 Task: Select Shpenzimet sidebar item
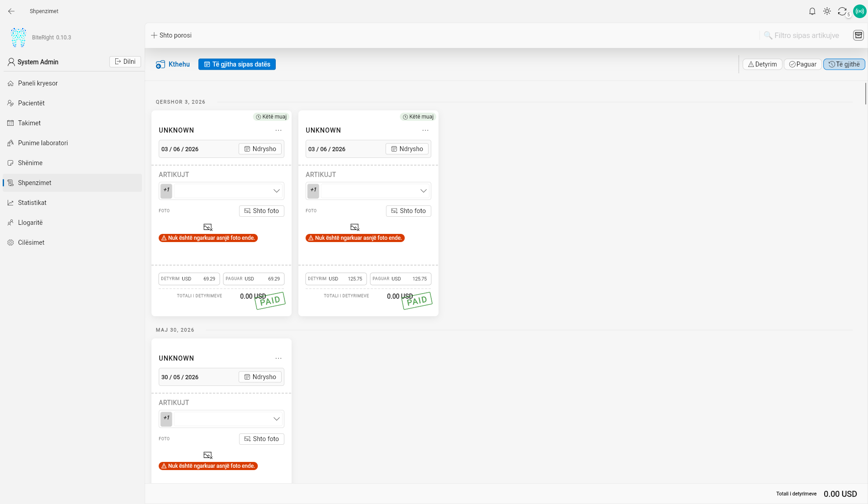pos(72,183)
